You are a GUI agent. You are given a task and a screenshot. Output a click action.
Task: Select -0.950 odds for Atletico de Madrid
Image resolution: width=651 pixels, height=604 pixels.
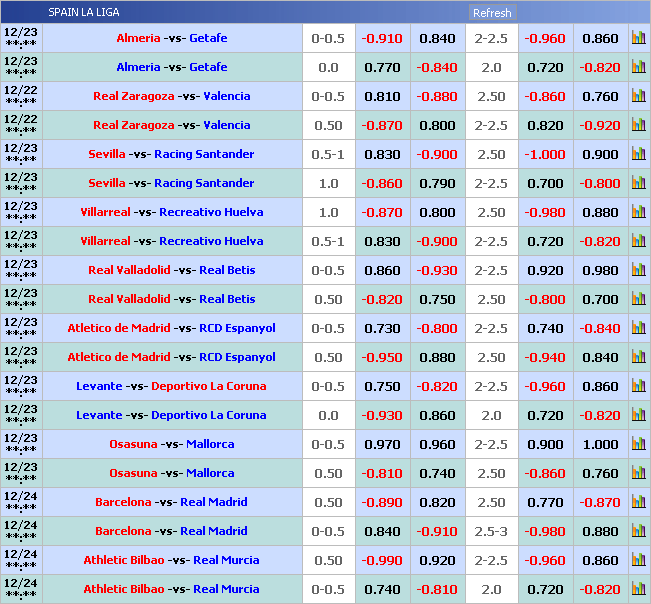[382, 357]
